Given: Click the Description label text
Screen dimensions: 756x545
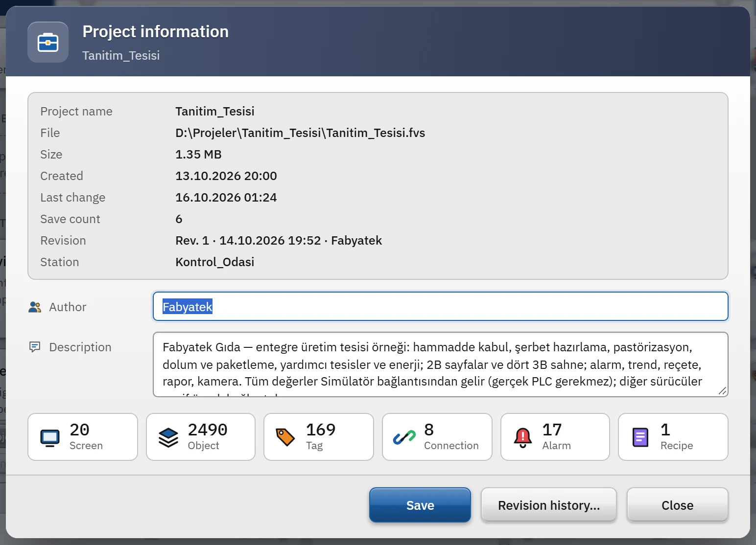Looking at the screenshot, I should (80, 347).
